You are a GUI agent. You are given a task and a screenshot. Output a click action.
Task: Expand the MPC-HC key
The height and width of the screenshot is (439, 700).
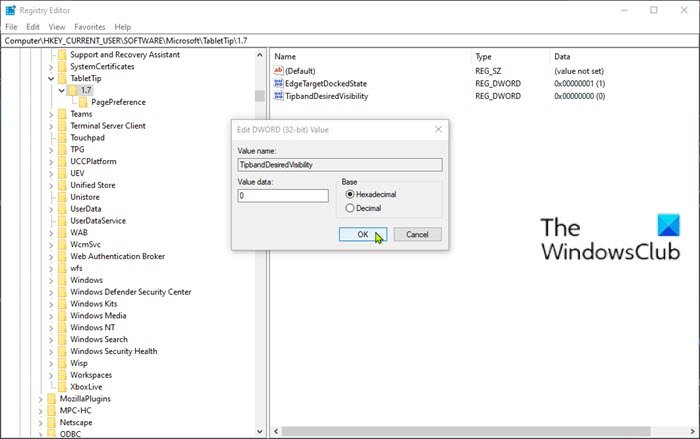[41, 411]
